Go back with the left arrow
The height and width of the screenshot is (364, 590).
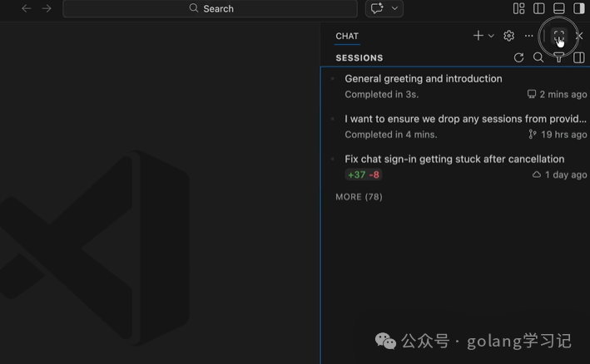click(x=26, y=8)
